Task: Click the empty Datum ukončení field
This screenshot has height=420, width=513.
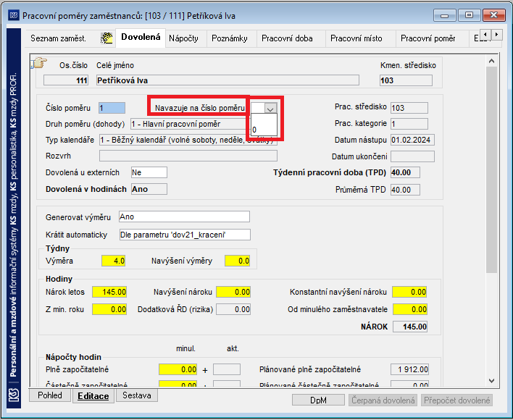Action: [x=412, y=156]
